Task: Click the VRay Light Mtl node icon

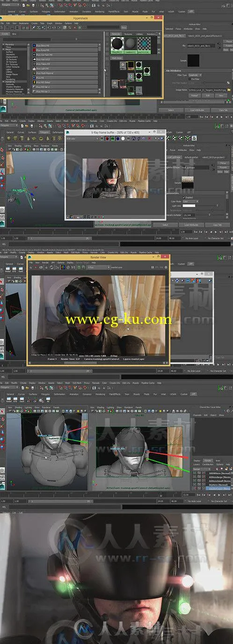Action: [x=34, y=68]
